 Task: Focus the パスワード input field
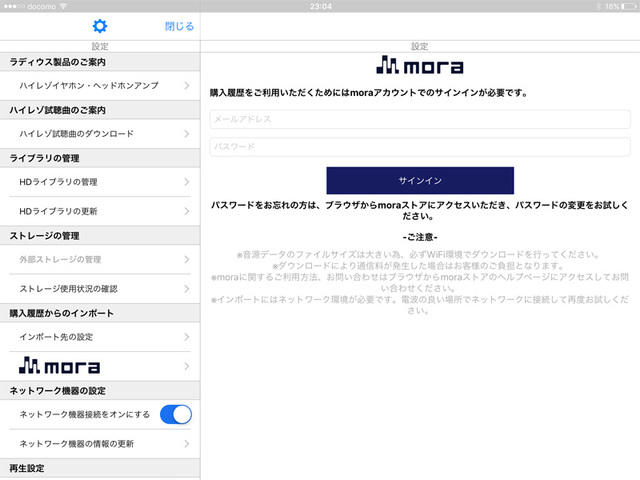(419, 147)
